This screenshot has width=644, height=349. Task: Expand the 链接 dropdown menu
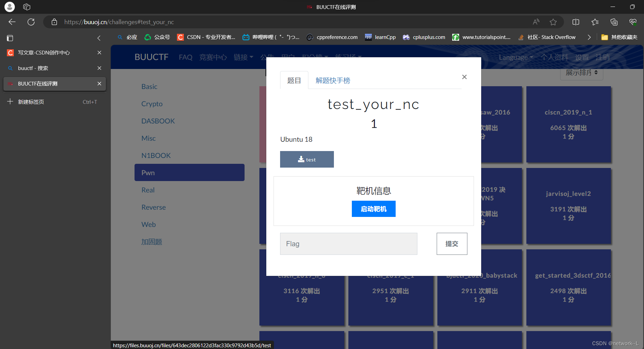click(x=244, y=57)
